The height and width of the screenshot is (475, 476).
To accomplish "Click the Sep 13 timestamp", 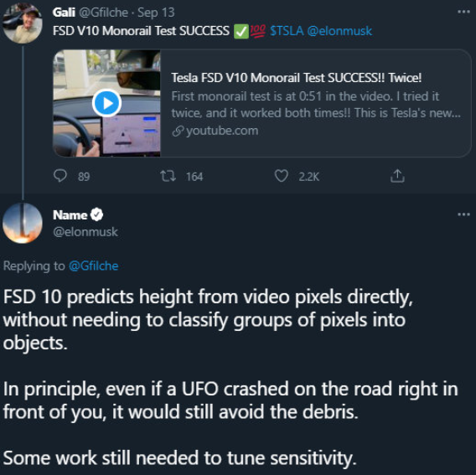I will point(156,13).
